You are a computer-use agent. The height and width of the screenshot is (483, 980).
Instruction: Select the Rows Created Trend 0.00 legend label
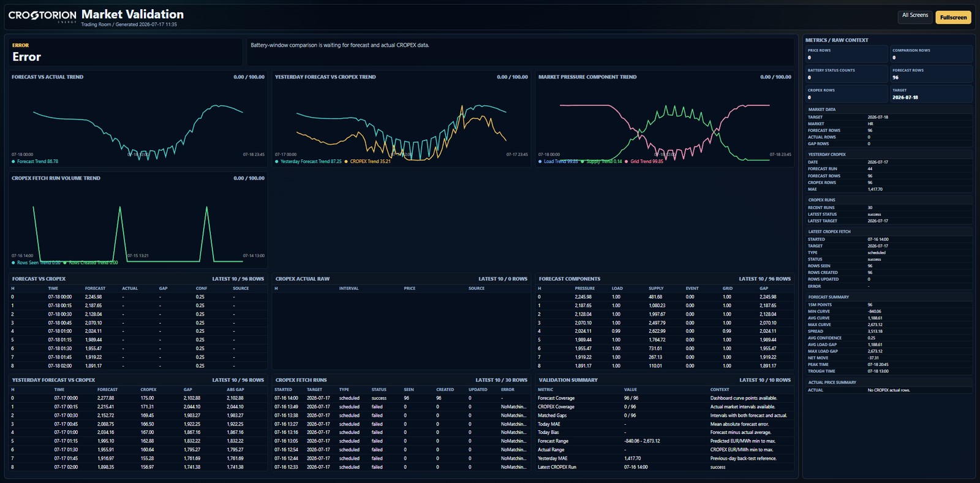pyautogui.click(x=93, y=263)
